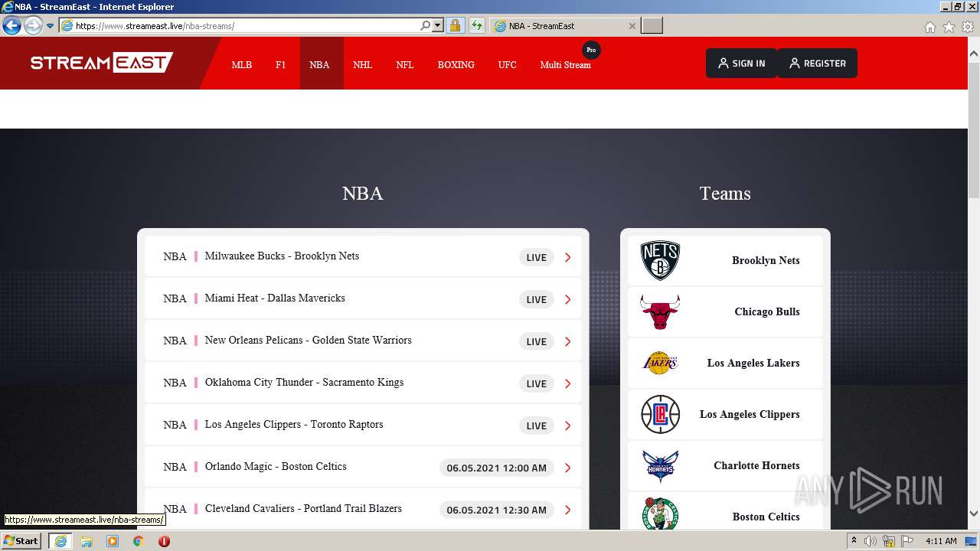Open the media player taskbar icon

click(x=113, y=541)
